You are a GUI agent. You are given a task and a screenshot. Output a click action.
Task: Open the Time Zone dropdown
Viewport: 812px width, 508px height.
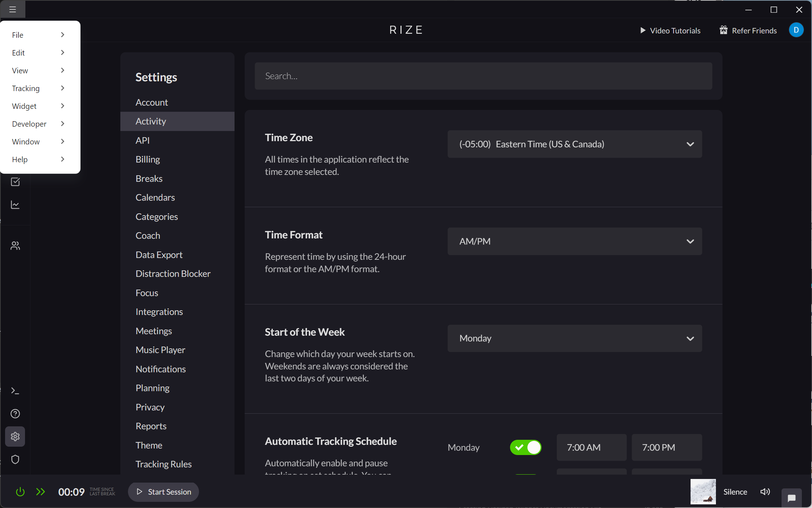point(575,144)
